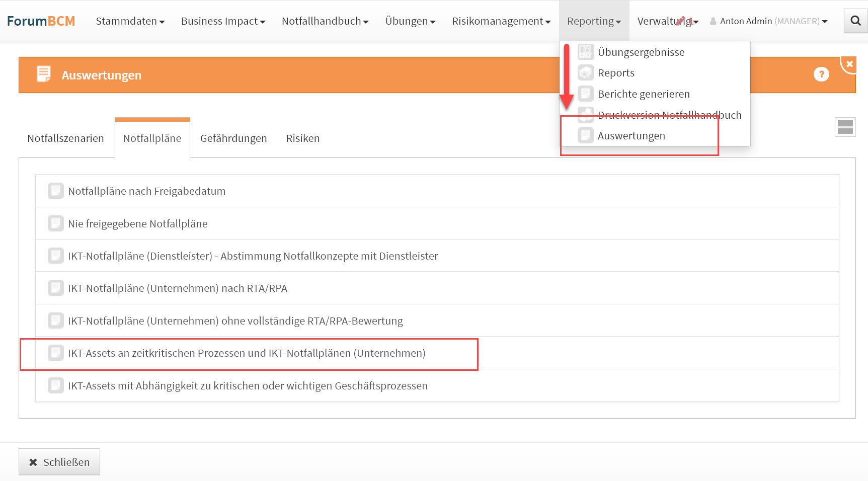
Task: Toggle the layout view icon at right
Action: pos(845,127)
